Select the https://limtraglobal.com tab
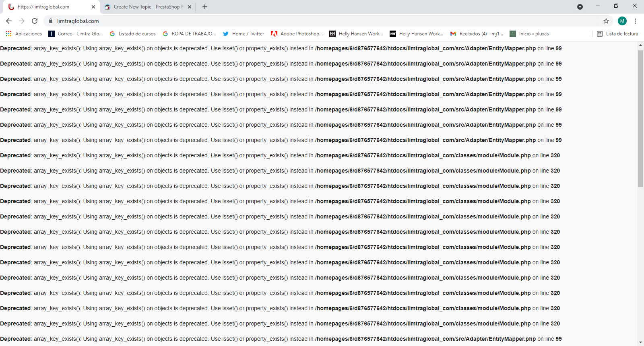This screenshot has width=644, height=346. (51, 7)
